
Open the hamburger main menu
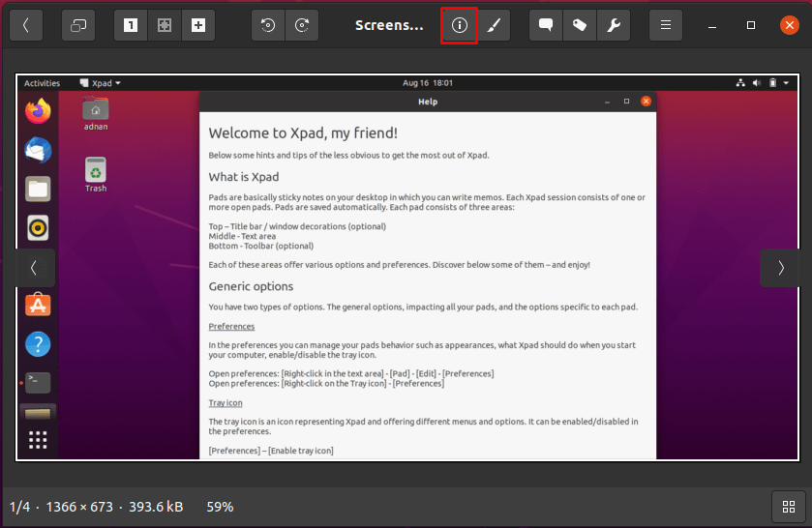click(x=666, y=25)
